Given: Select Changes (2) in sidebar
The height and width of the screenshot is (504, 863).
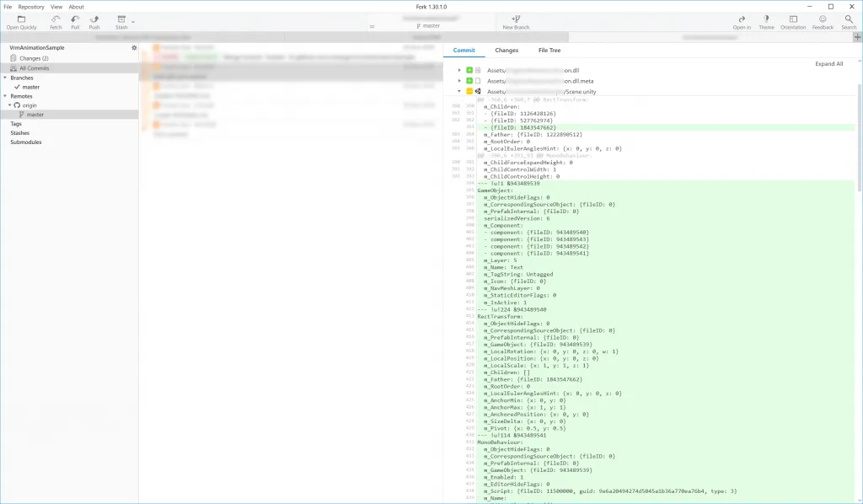Looking at the screenshot, I should click(34, 58).
